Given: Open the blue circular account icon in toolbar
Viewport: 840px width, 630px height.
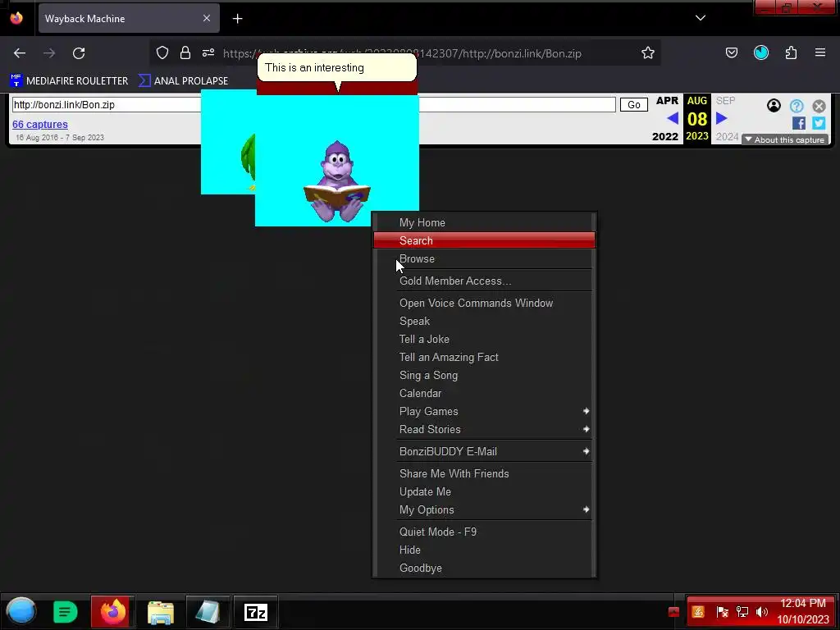Looking at the screenshot, I should pos(760,52).
